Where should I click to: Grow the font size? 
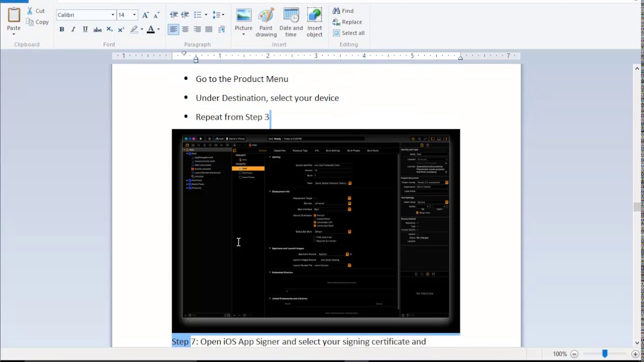click(145, 15)
